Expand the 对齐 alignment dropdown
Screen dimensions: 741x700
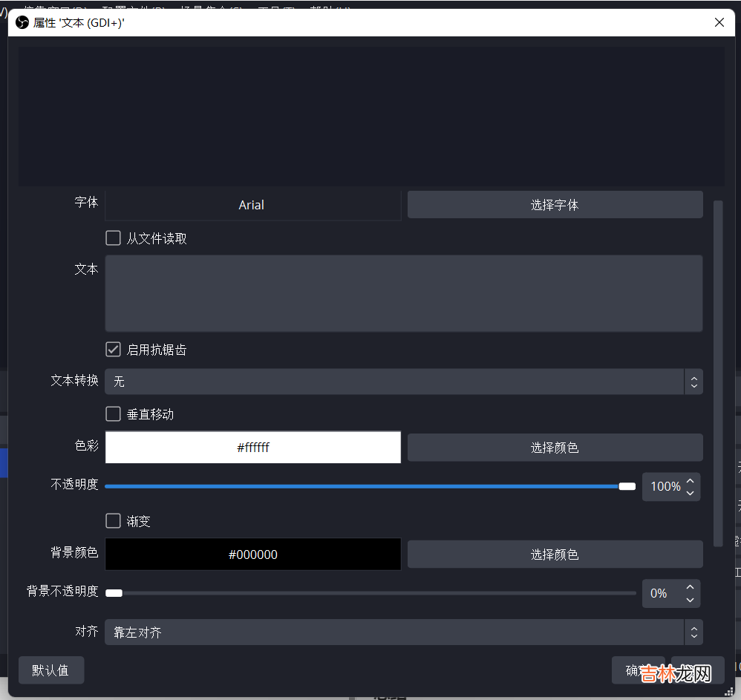coord(403,632)
